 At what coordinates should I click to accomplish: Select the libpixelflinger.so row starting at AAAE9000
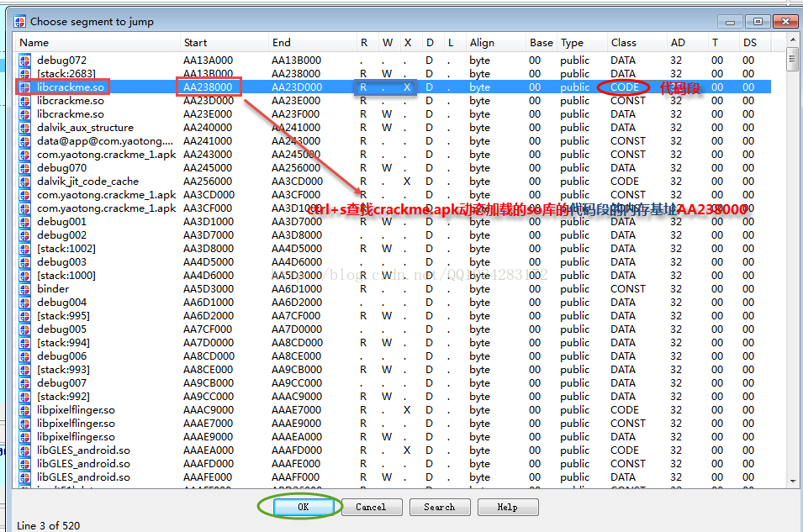pos(393,437)
